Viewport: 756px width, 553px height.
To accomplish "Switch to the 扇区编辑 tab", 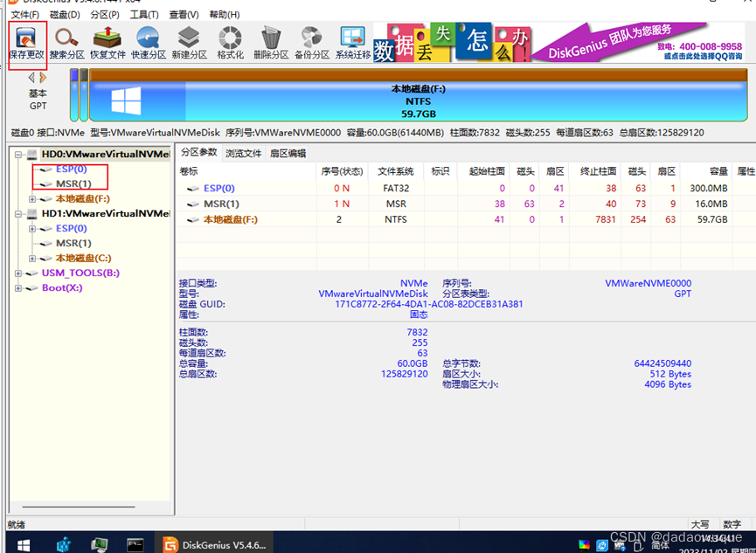I will pos(288,153).
